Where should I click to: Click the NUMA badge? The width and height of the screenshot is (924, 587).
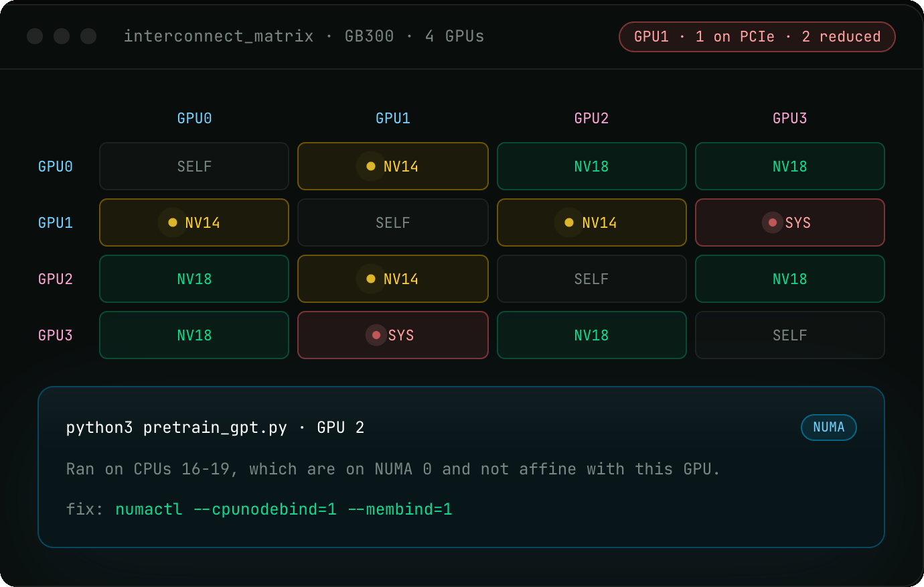pyautogui.click(x=829, y=428)
